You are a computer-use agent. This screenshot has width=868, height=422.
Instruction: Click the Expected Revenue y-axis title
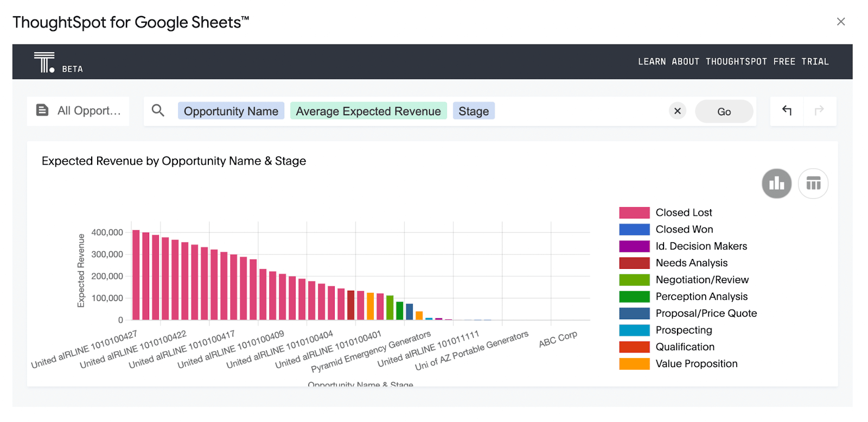point(81,270)
